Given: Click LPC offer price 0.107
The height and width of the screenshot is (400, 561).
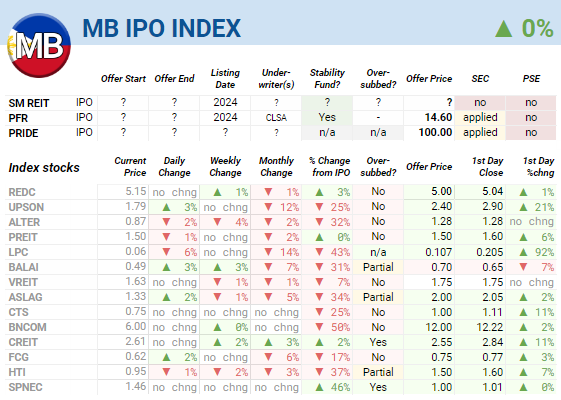Looking at the screenshot, I should pos(439,253).
